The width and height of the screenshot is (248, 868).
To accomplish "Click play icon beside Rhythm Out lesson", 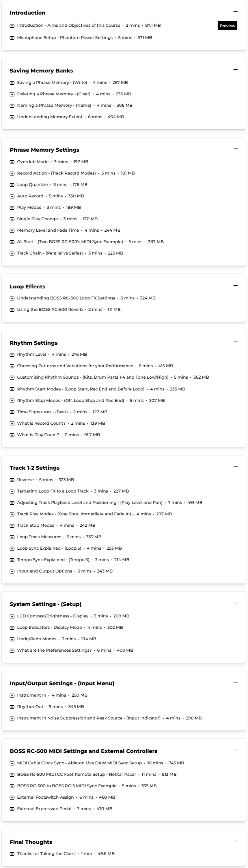I will point(12,707).
